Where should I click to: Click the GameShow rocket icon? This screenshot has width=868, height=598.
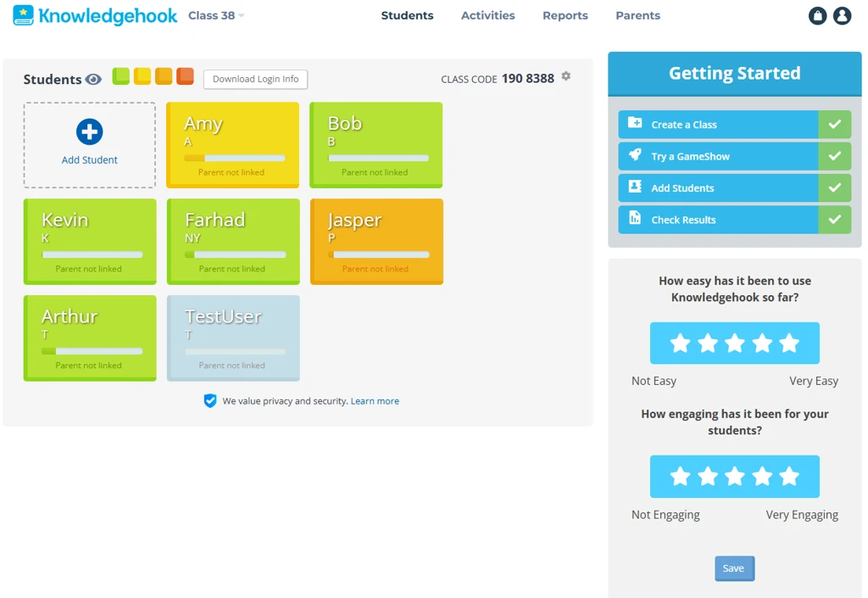point(635,154)
